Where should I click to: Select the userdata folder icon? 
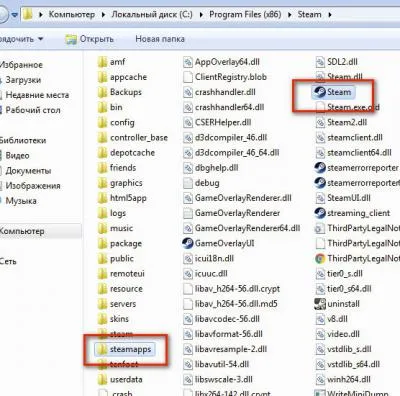point(102,380)
